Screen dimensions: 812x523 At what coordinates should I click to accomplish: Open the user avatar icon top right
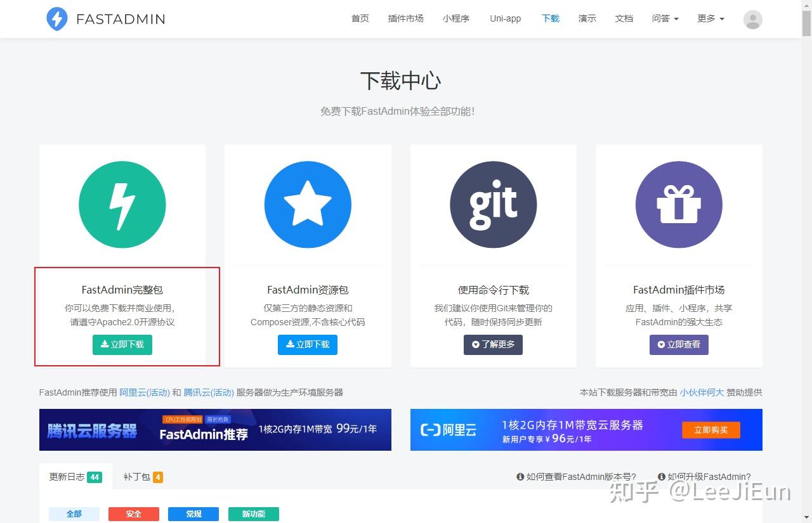752,19
